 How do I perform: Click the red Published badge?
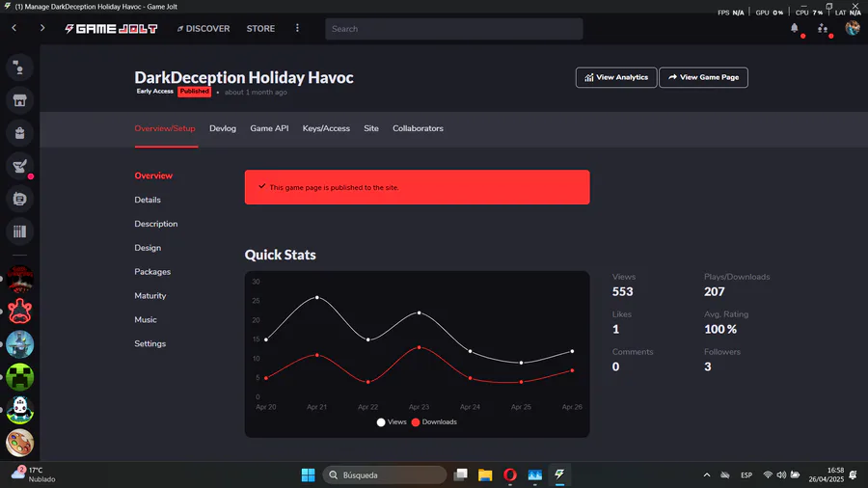tap(194, 92)
